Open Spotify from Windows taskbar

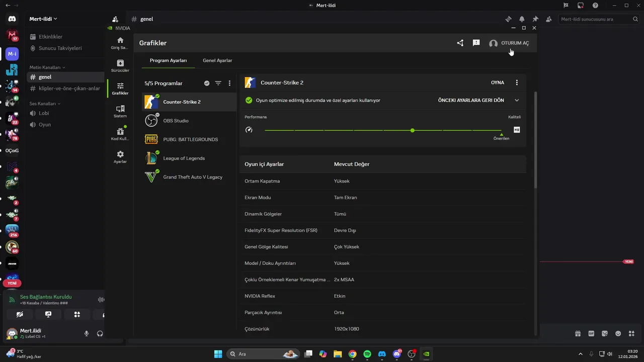click(367, 354)
